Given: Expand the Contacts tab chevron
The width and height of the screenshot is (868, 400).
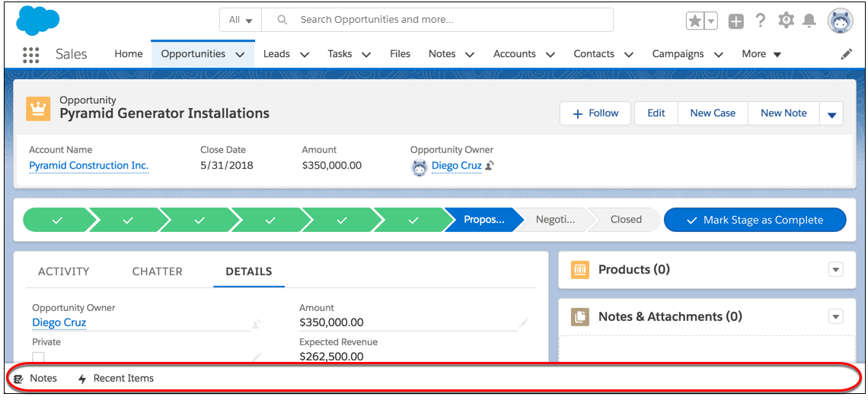Looking at the screenshot, I should (629, 54).
